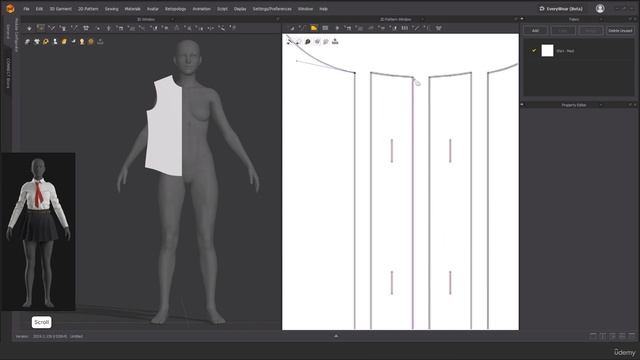
Task: Collapse the Property Editor using its left arrow
Action: [522, 105]
